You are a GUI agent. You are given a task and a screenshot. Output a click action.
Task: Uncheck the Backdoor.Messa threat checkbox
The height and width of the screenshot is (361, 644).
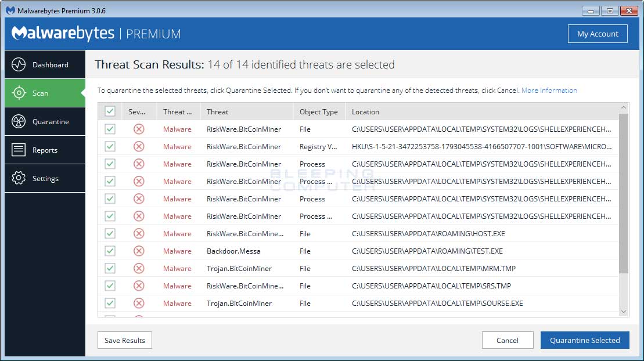110,251
